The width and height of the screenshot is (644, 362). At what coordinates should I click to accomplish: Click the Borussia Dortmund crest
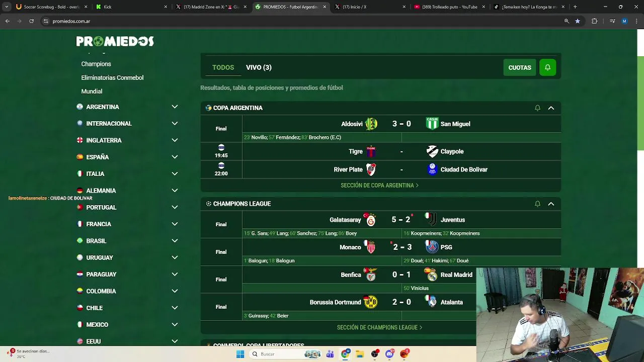[371, 302]
